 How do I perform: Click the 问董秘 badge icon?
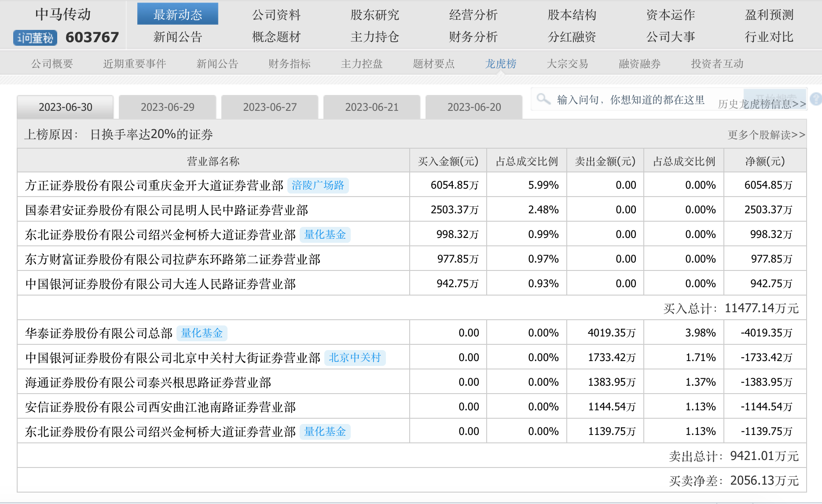coord(35,38)
